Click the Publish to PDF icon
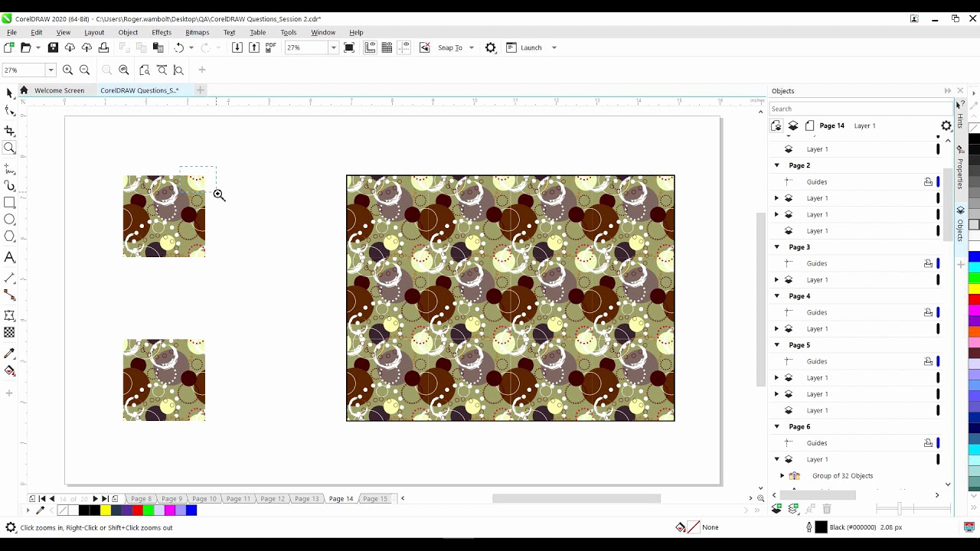Screen dimensions: 980x551 (x=270, y=47)
